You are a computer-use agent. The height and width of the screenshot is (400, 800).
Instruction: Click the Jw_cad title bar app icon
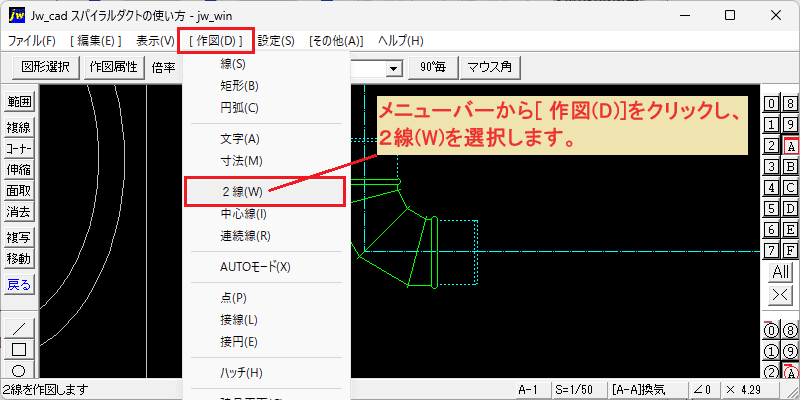pyautogui.click(x=16, y=16)
